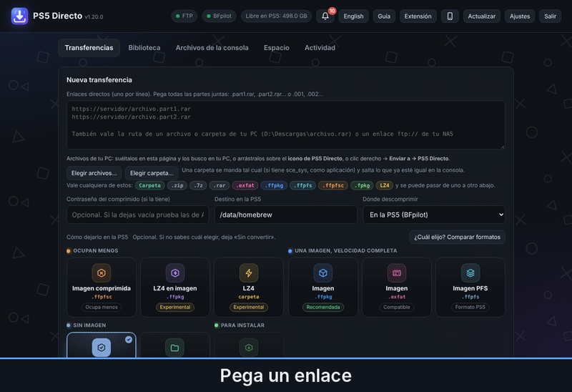572x392 pixels.
Task: Click the Enlaces directos text area
Action: [285, 125]
